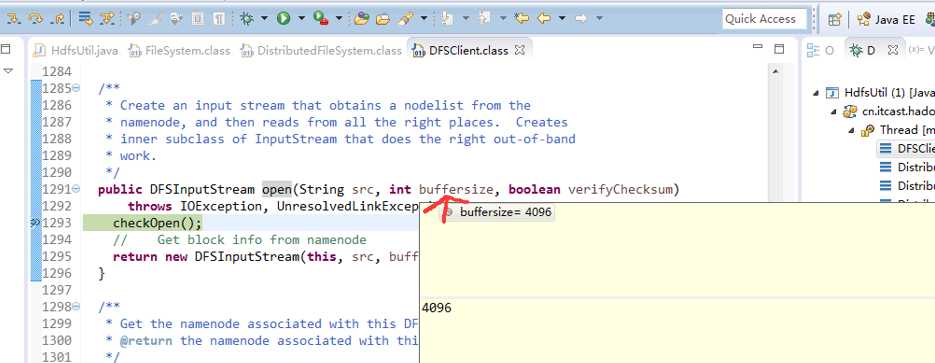Click the buffersize parameter in method signature
The height and width of the screenshot is (363, 935).
[x=456, y=190]
